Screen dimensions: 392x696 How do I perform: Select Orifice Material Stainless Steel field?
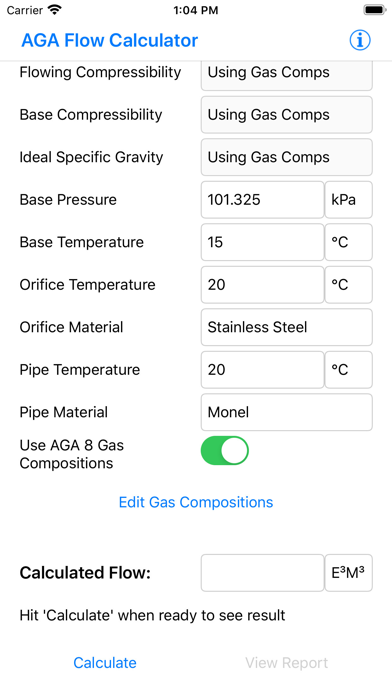287,327
